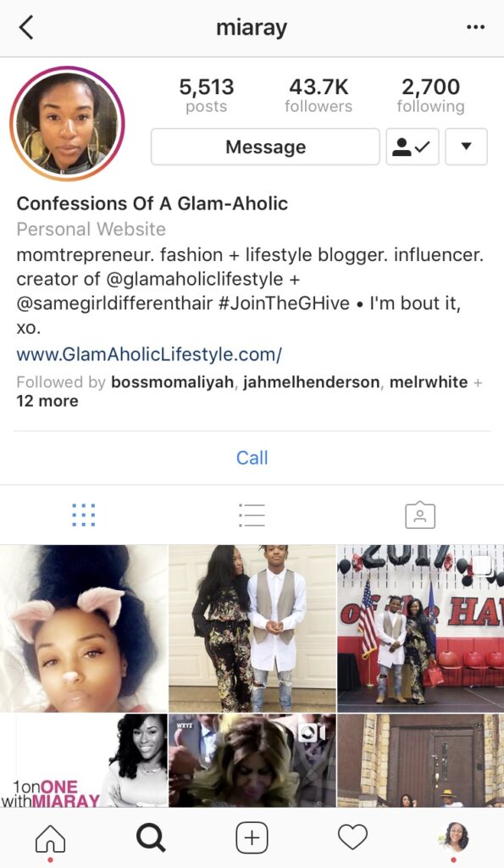Open activity via the heart icon
Screen dimensions: 504x868
click(x=353, y=837)
